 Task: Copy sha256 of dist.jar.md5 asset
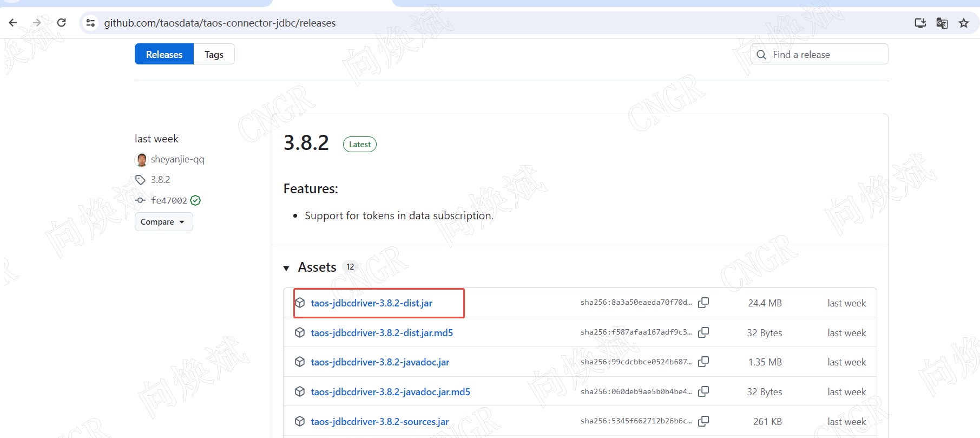point(703,332)
